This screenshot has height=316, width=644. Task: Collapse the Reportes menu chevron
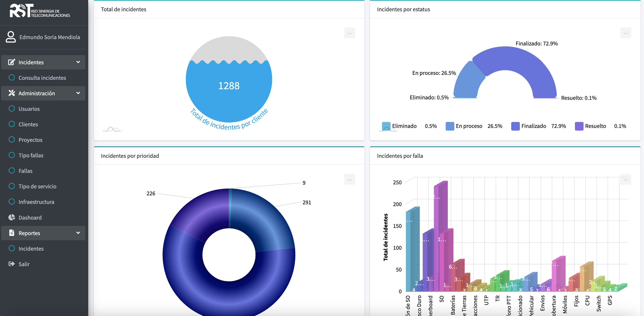coord(78,233)
